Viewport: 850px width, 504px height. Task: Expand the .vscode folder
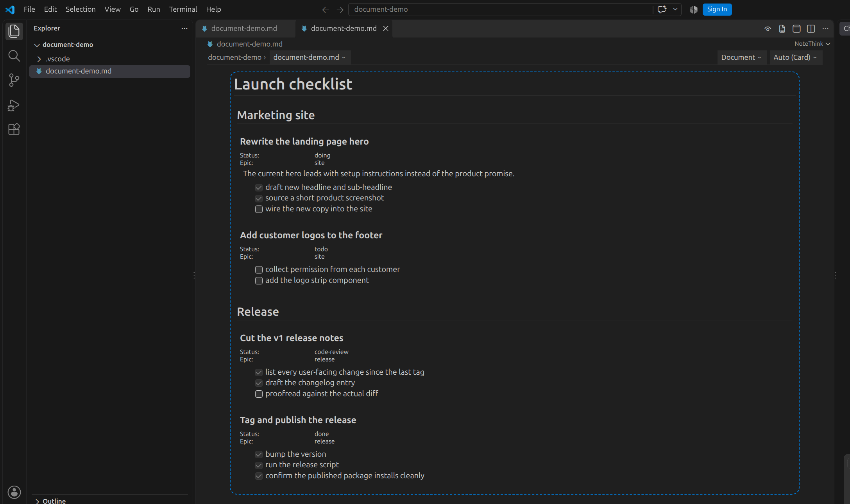[39, 59]
